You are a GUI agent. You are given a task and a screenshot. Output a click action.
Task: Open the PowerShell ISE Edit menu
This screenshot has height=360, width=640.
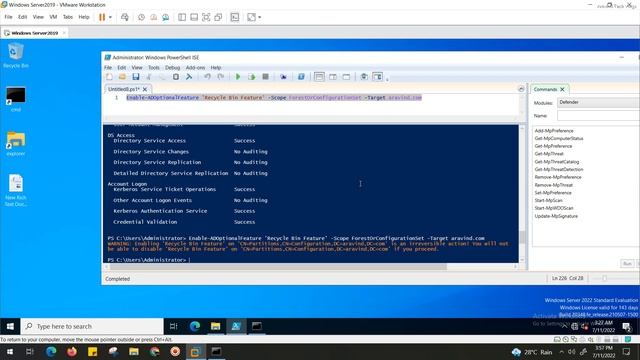[122, 67]
